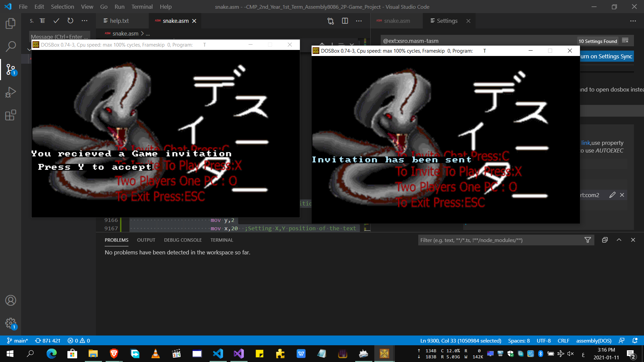Viewport: 644px width, 362px height.
Task: Refresh source control with circular arrow
Action: tap(70, 21)
